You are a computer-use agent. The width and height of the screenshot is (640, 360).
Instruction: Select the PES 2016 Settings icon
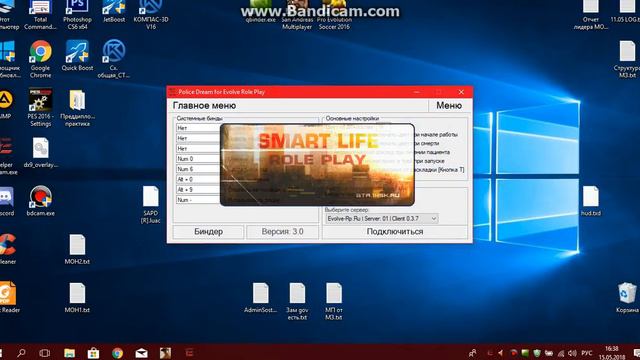[40, 108]
